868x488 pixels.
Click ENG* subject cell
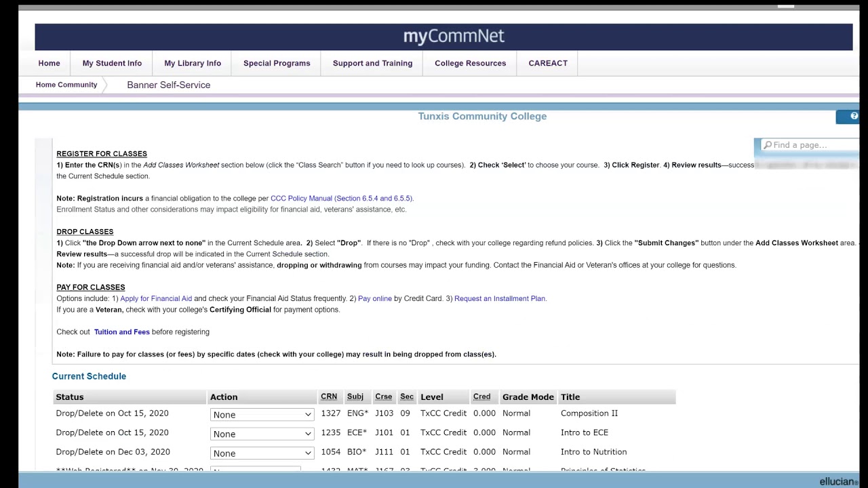point(357,413)
